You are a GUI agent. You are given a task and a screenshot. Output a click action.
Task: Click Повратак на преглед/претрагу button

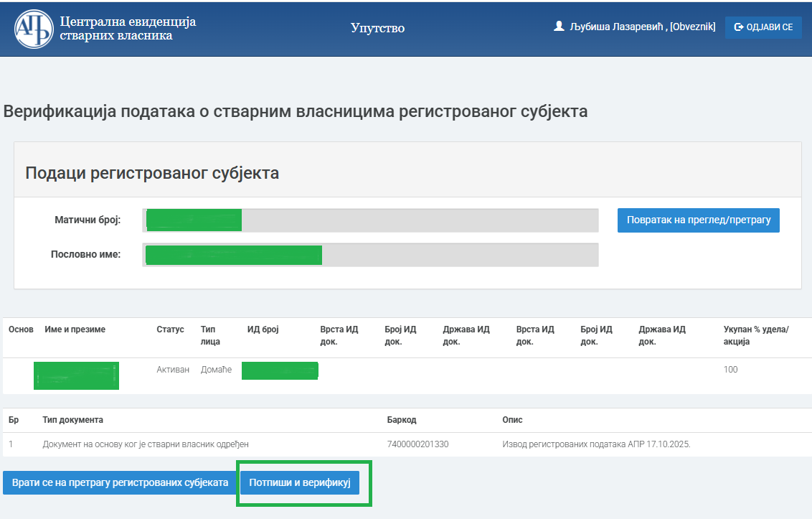point(698,220)
